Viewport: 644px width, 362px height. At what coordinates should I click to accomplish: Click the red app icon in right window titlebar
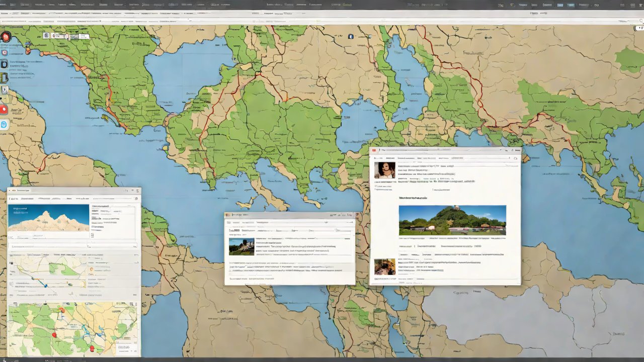coord(374,150)
